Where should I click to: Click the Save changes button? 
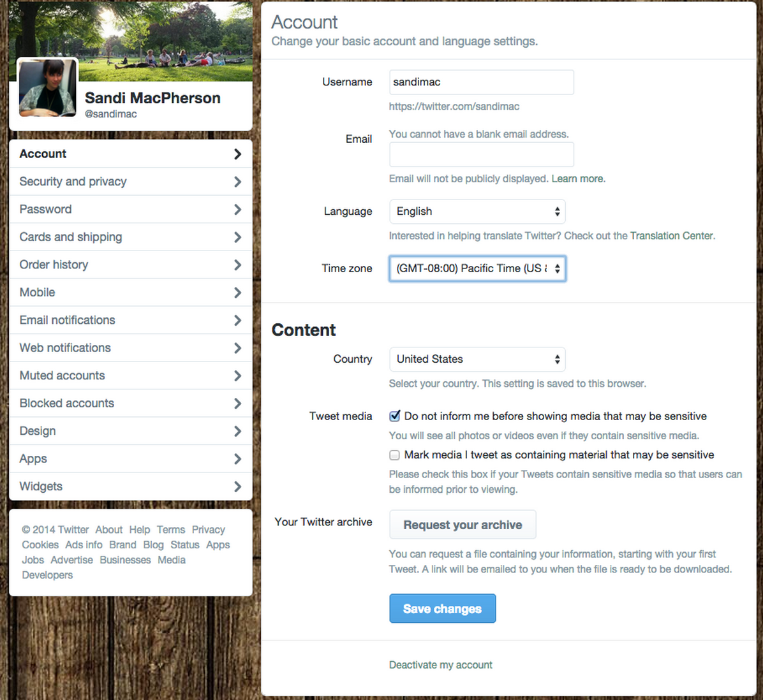[x=442, y=609]
